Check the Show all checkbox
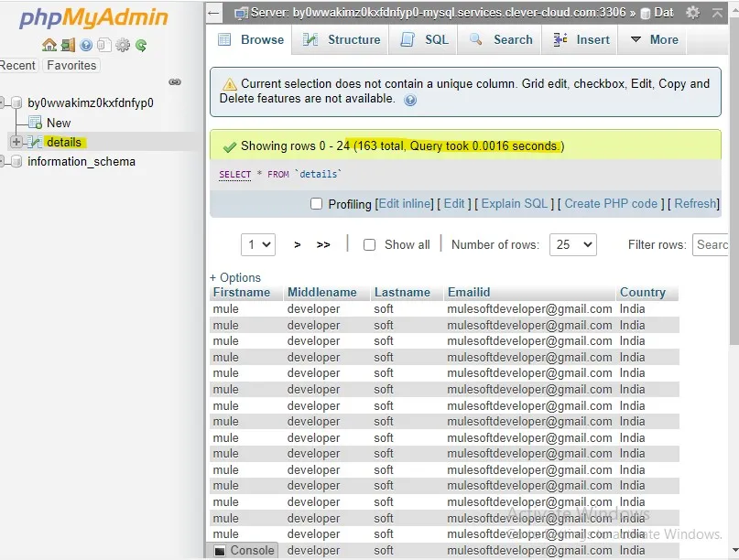This screenshot has height=560, width=739. click(370, 245)
